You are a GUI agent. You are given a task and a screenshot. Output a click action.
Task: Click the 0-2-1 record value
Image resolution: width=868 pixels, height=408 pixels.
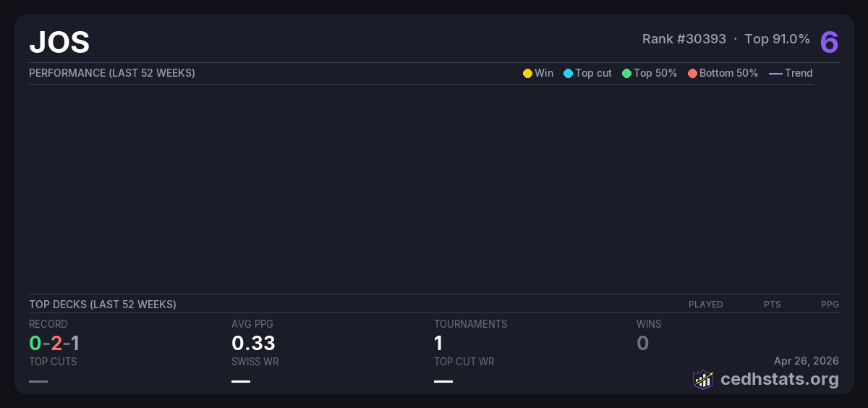(x=54, y=343)
